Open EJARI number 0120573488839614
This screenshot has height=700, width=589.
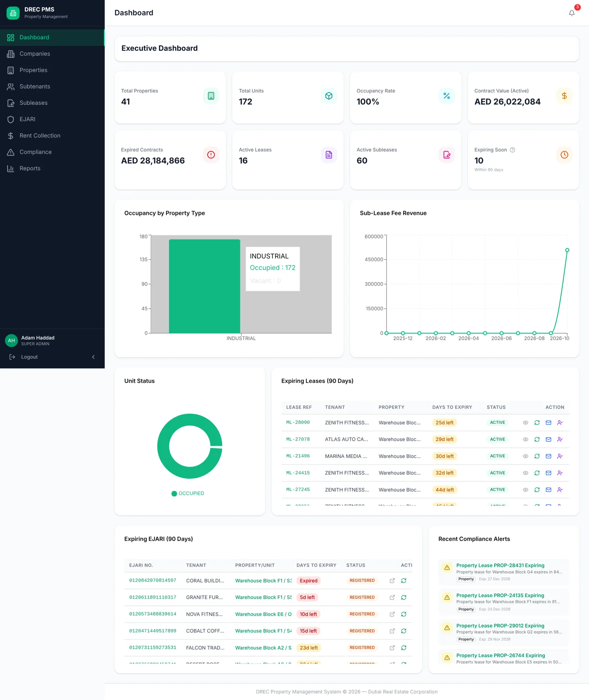(x=153, y=614)
